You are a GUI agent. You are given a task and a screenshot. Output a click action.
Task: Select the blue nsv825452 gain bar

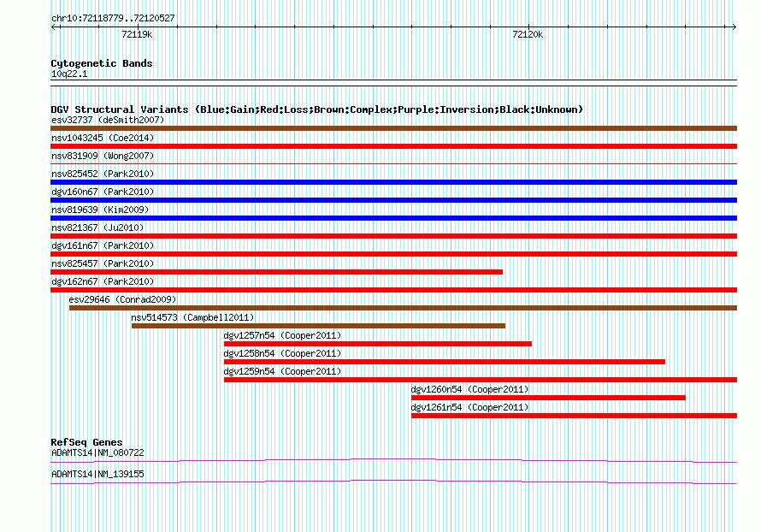(393, 182)
